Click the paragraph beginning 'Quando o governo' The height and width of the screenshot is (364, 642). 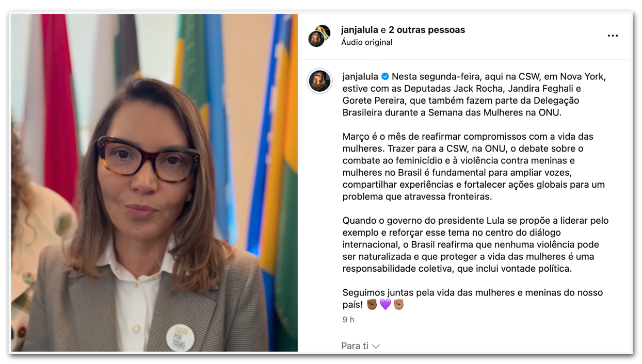475,244
